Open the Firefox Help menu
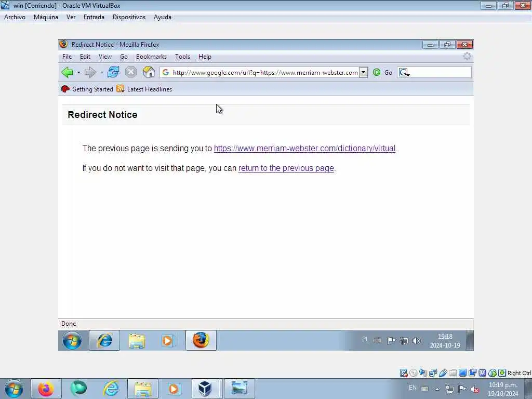Image resolution: width=532 pixels, height=399 pixels. [x=205, y=57]
